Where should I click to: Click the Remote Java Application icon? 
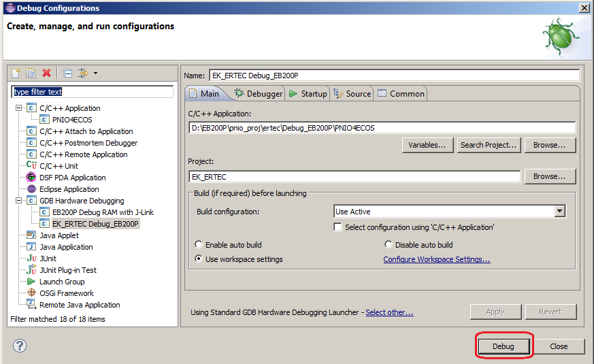(x=31, y=303)
